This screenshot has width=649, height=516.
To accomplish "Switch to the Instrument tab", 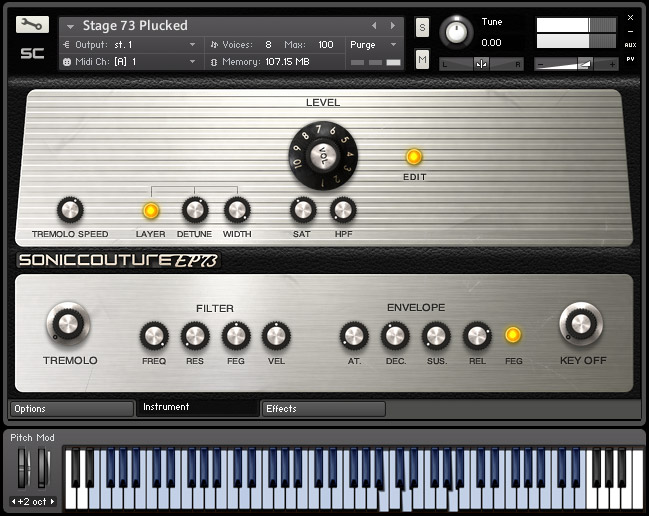I will click(x=198, y=408).
